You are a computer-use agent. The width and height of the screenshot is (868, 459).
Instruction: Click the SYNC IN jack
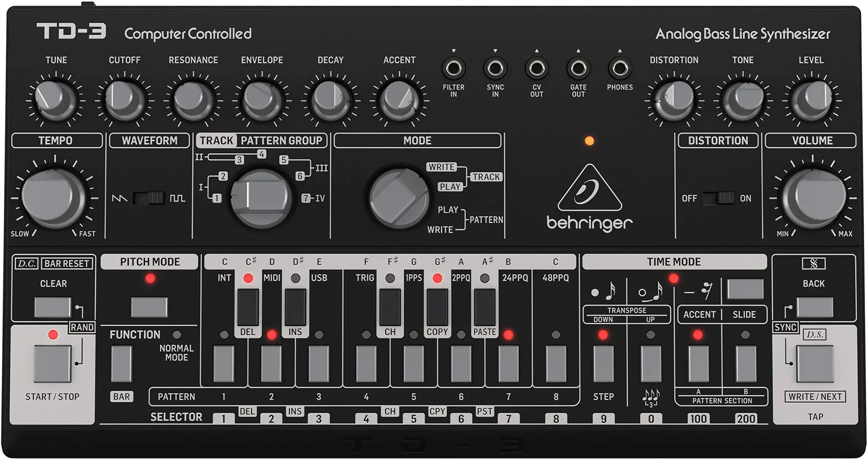point(495,68)
